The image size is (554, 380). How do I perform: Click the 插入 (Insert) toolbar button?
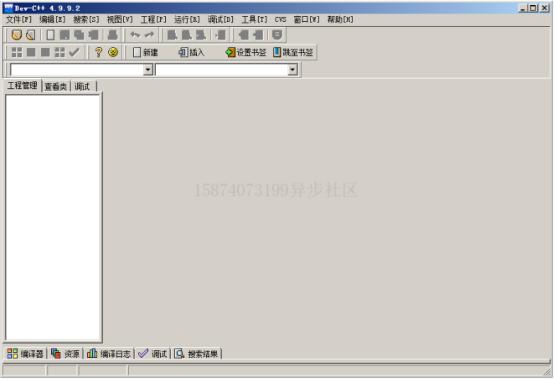pyautogui.click(x=191, y=52)
